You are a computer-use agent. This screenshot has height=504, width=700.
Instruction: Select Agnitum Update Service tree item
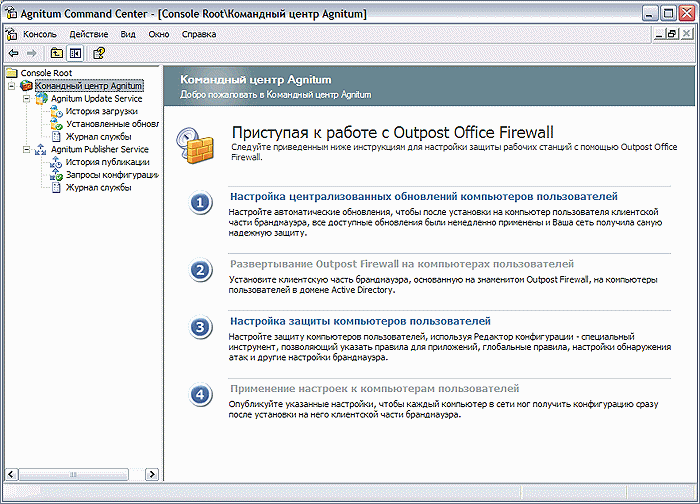pos(96,99)
